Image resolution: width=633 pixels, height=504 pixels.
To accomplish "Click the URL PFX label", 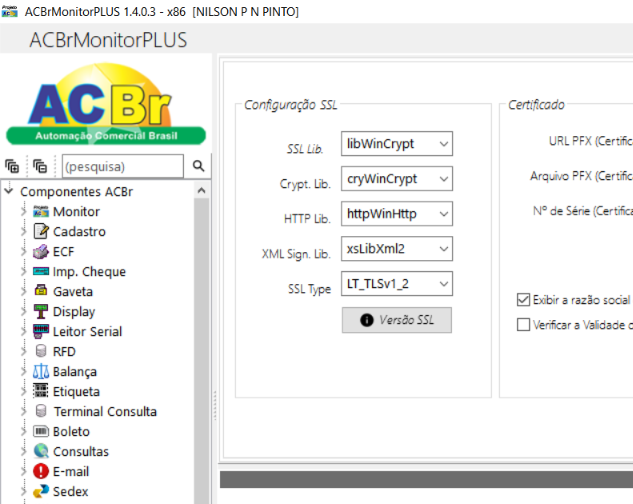I will coord(591,141).
